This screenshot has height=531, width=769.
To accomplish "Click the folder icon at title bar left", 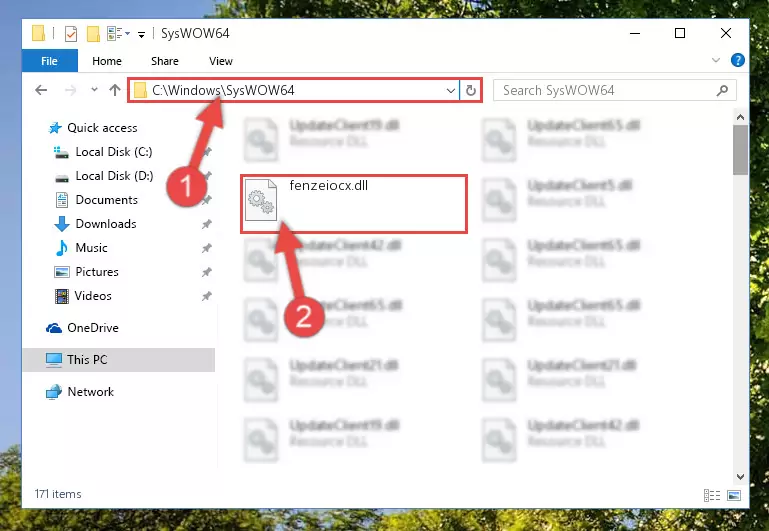I will pos(38,33).
